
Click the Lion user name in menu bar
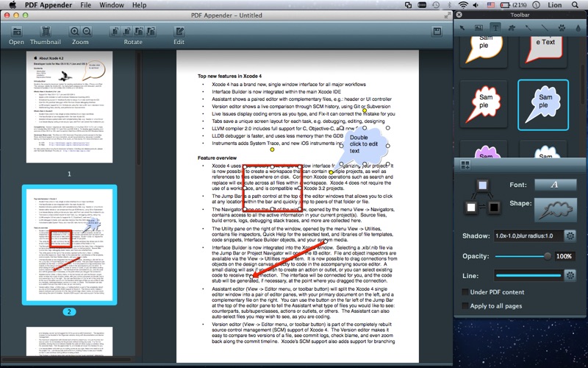pyautogui.click(x=554, y=5)
